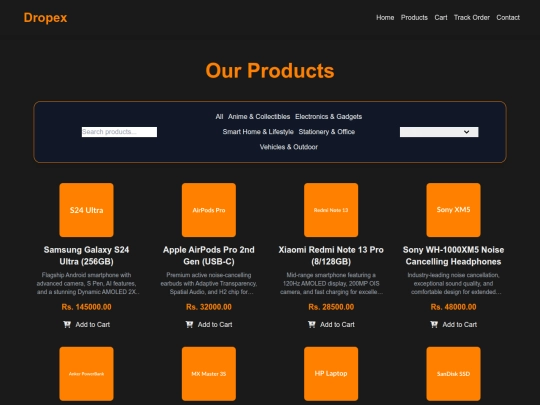Click Apple AirPods Pro 2nd Gen title

point(209,256)
